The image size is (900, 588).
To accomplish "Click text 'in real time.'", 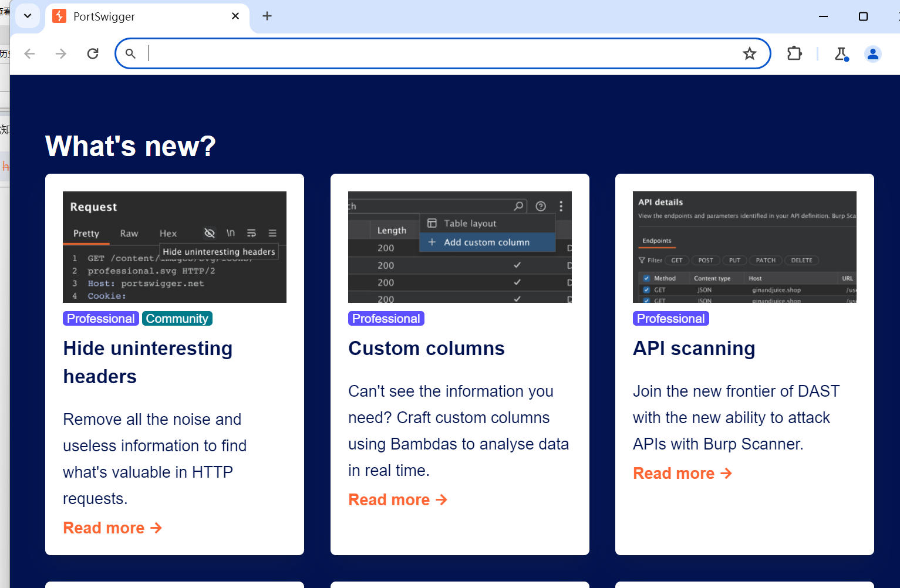I will pos(389,471).
